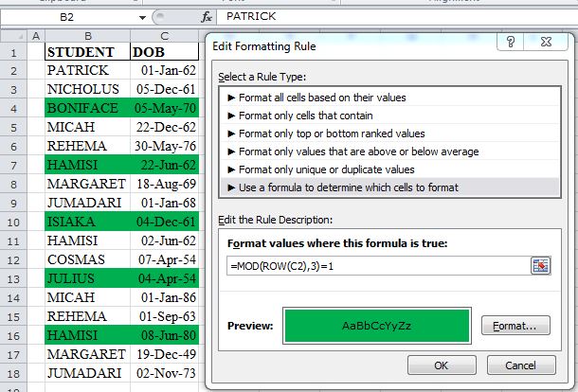
Task: Select row 4 header
Action: click(13, 109)
